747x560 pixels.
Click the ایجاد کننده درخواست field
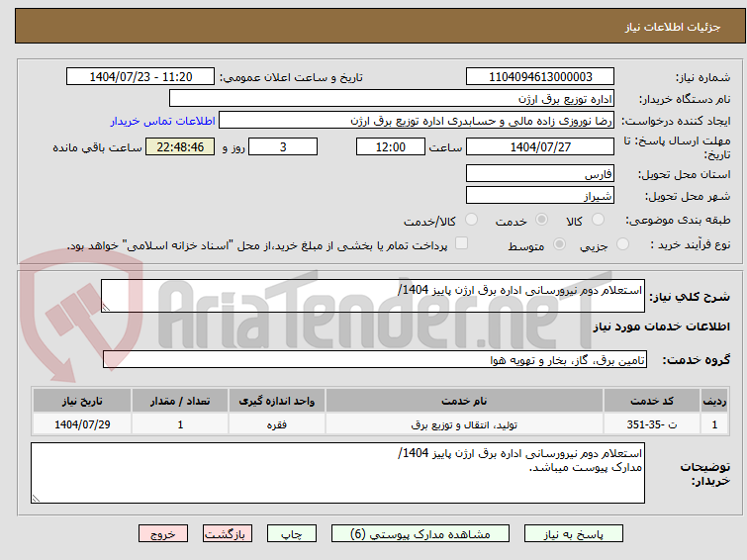point(417,121)
